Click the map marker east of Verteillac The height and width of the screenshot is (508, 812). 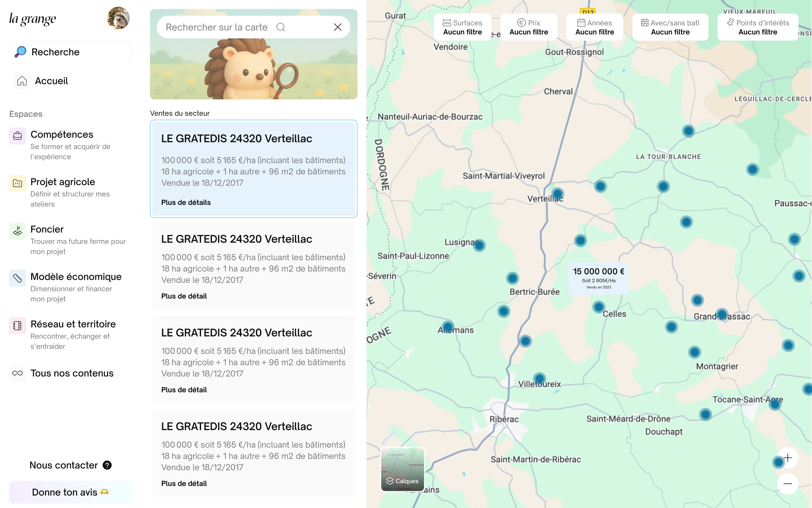600,186
